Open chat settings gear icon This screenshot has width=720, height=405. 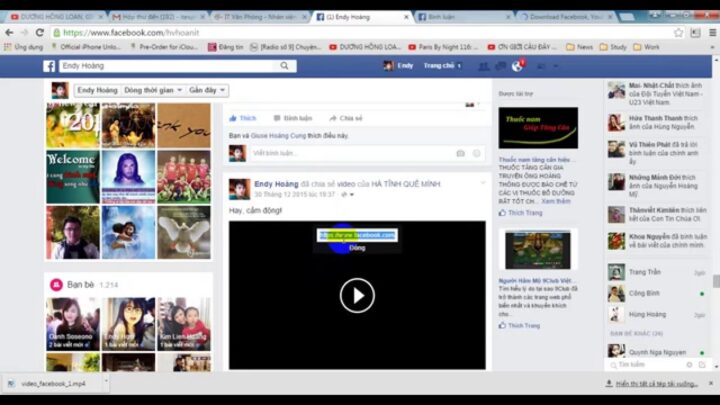click(x=689, y=365)
